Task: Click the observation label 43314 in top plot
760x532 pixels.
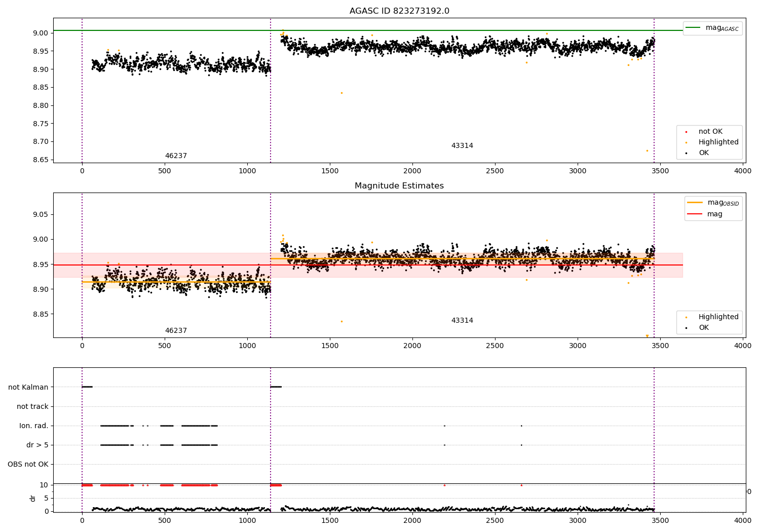Action: pos(462,146)
